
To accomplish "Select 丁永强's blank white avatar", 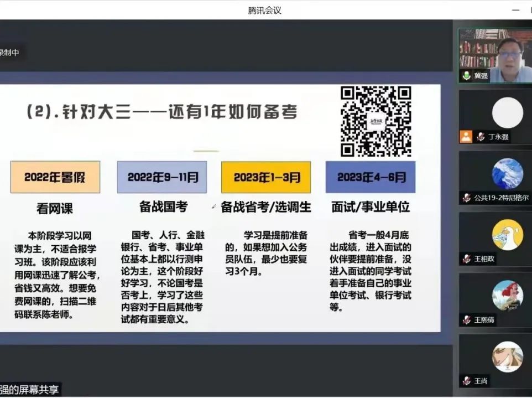I will (507, 112).
